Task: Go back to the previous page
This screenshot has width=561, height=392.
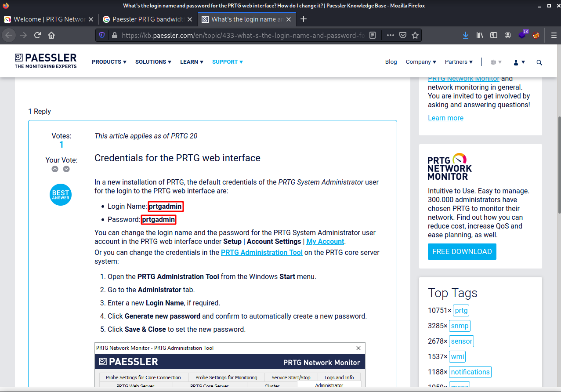Action: click(x=10, y=35)
